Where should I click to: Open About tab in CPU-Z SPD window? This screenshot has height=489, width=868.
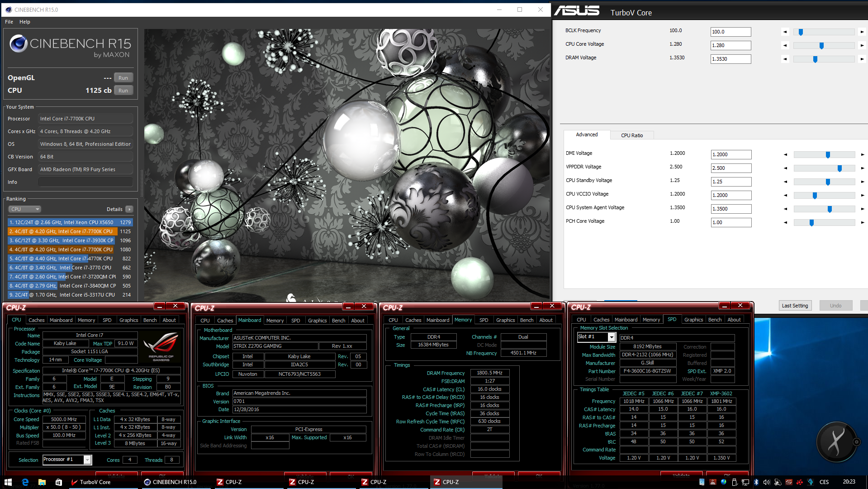(x=734, y=320)
